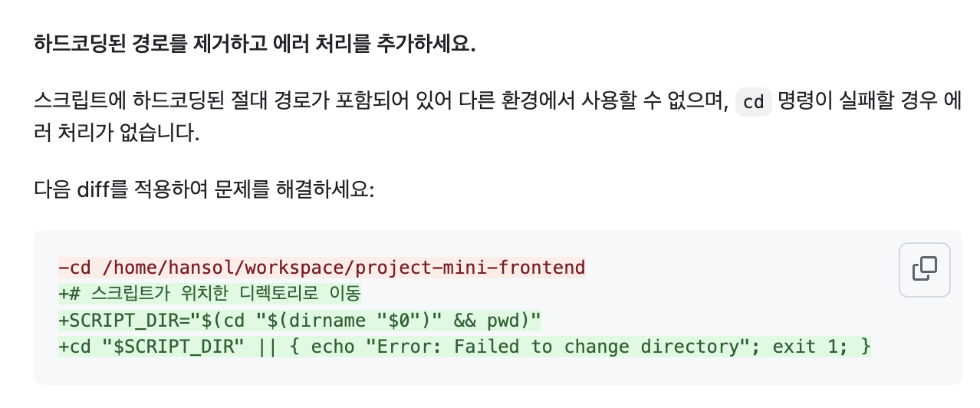
Task: Click the copy code icon button
Action: 924,269
